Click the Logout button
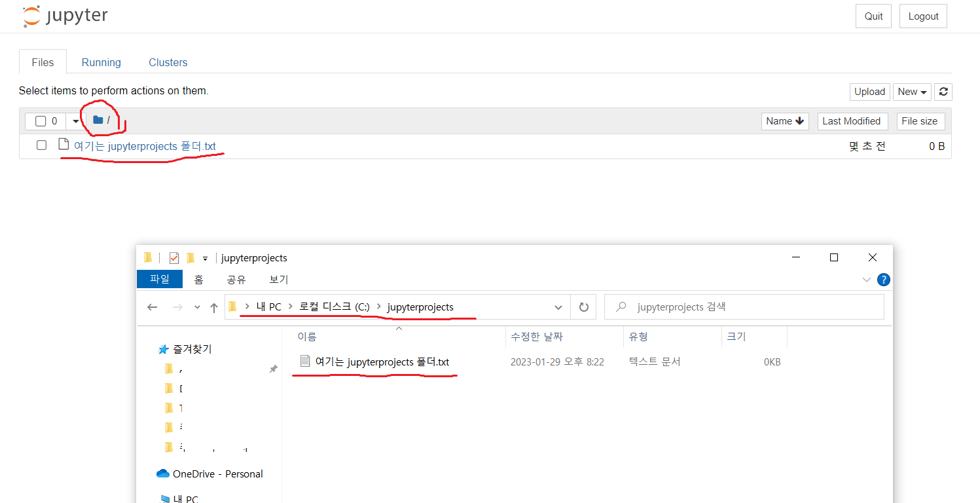This screenshot has height=503, width=980. point(923,16)
